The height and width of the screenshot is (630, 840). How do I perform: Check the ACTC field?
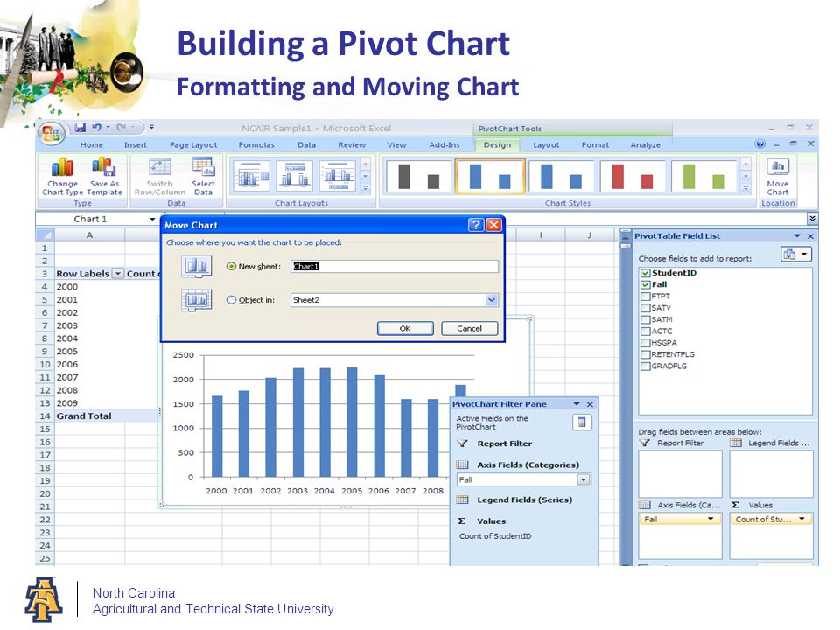(646, 331)
